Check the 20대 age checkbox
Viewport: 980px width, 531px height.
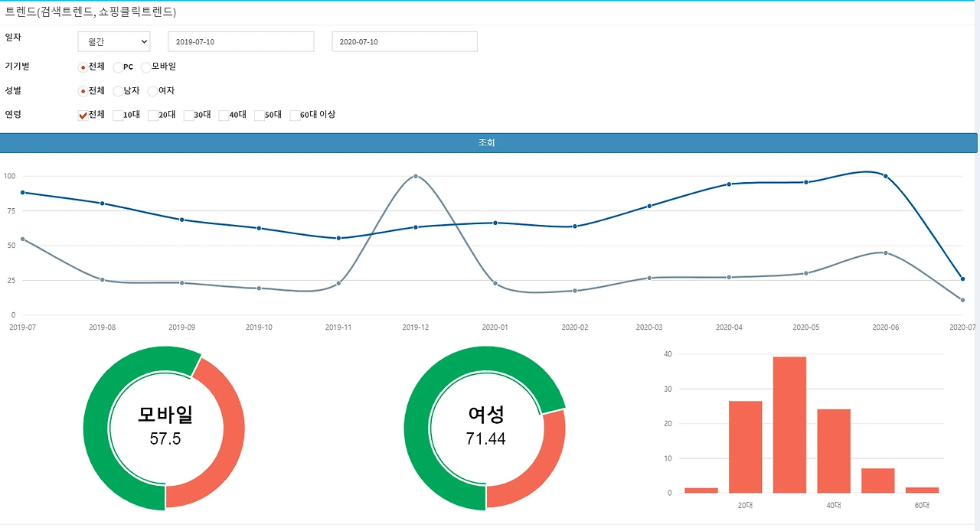click(152, 116)
